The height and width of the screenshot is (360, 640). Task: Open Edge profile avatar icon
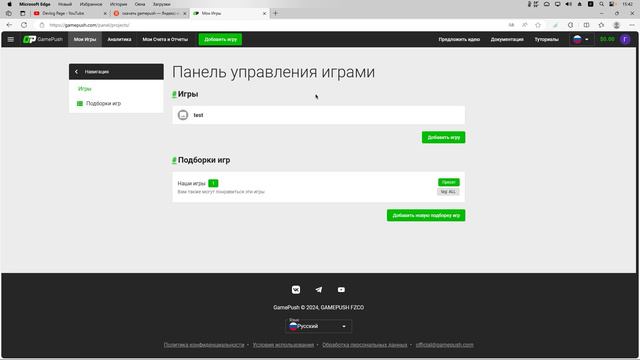tap(617, 25)
